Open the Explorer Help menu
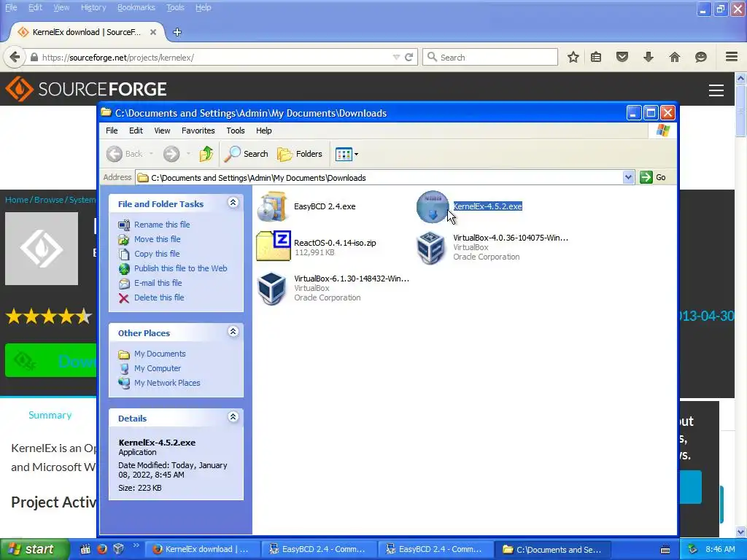The image size is (747, 560). coord(263,131)
